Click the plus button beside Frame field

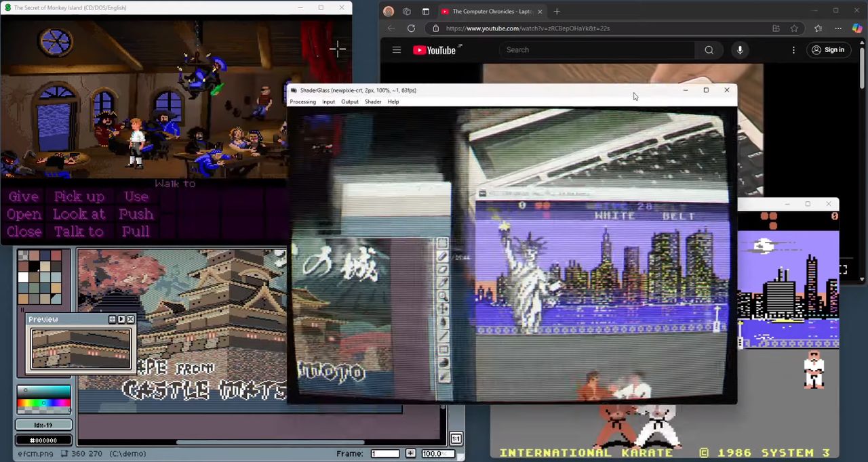410,454
